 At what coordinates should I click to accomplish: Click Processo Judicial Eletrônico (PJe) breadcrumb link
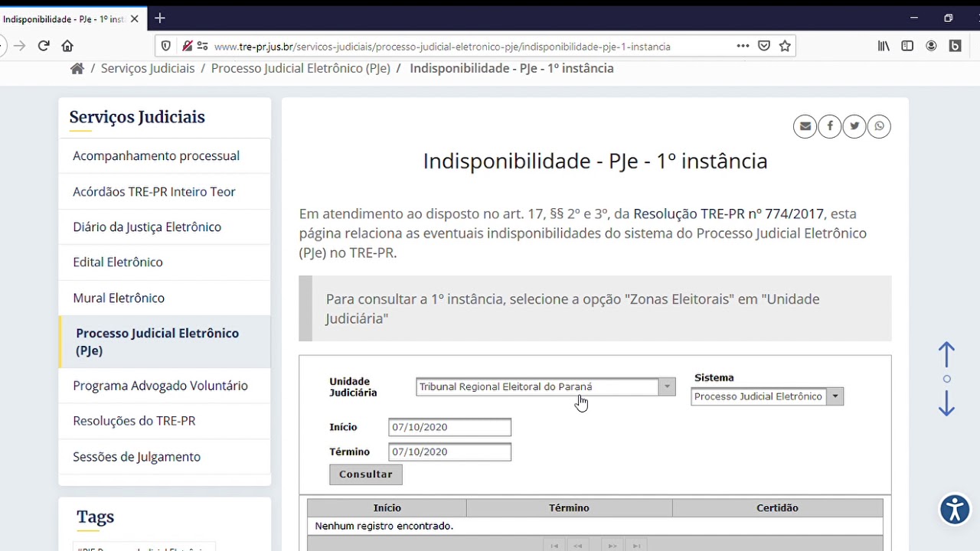[301, 68]
